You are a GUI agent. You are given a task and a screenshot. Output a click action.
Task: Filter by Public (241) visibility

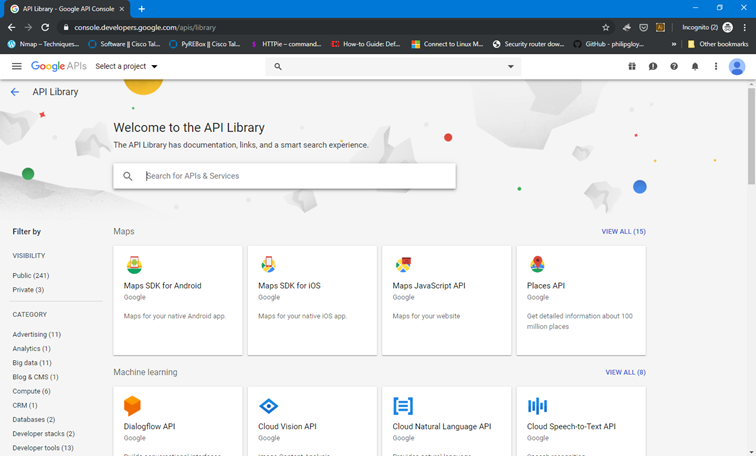click(31, 276)
